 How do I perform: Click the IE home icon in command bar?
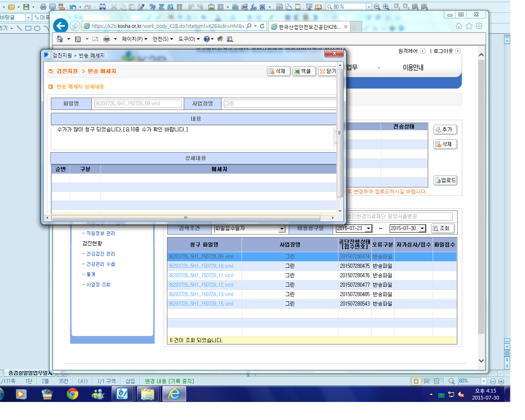[x=60, y=39]
